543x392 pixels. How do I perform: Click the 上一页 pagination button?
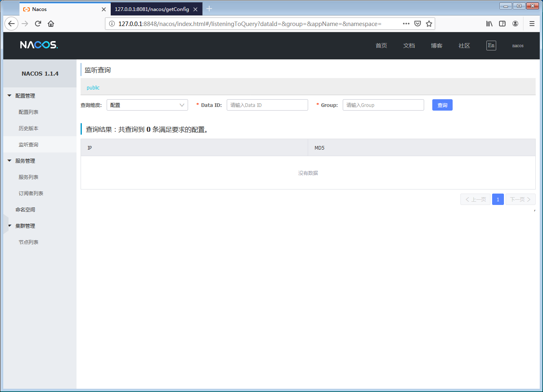[475, 199]
